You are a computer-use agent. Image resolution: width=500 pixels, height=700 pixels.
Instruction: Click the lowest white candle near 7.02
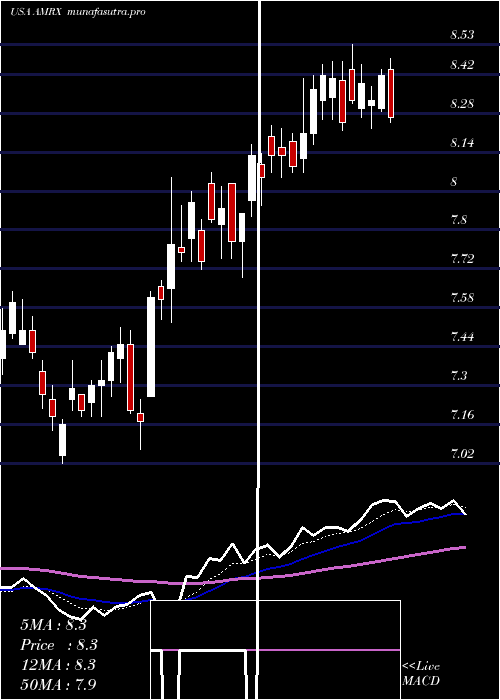pos(62,440)
